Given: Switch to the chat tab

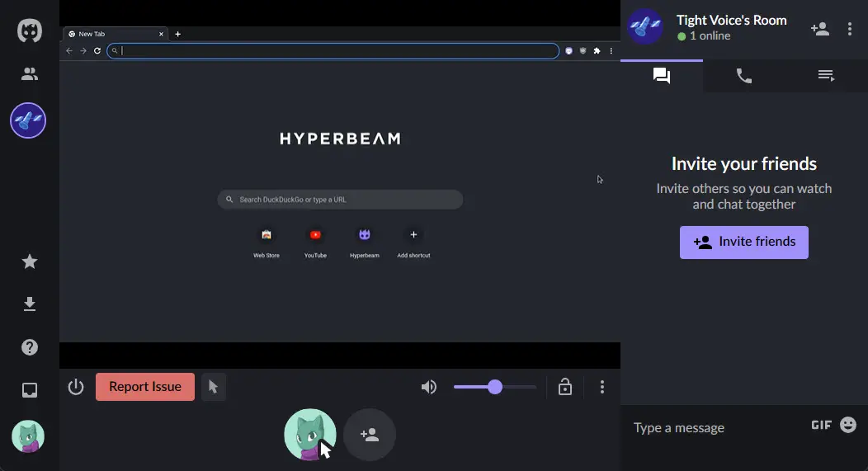Looking at the screenshot, I should [x=662, y=76].
